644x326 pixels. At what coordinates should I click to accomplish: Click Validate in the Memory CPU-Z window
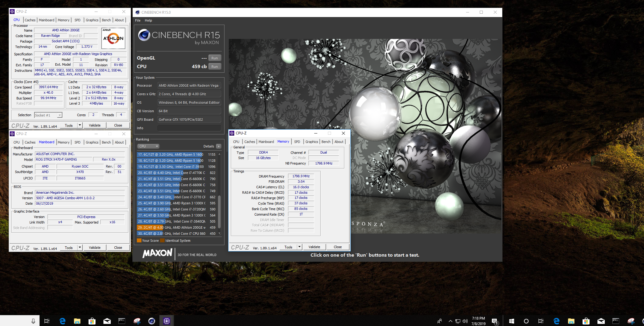pyautogui.click(x=314, y=247)
